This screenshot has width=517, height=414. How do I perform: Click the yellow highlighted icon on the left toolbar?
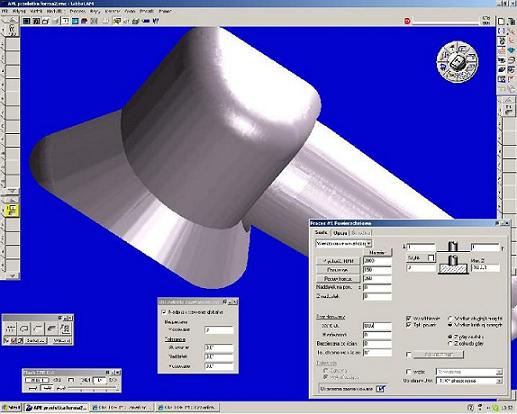click(x=11, y=210)
